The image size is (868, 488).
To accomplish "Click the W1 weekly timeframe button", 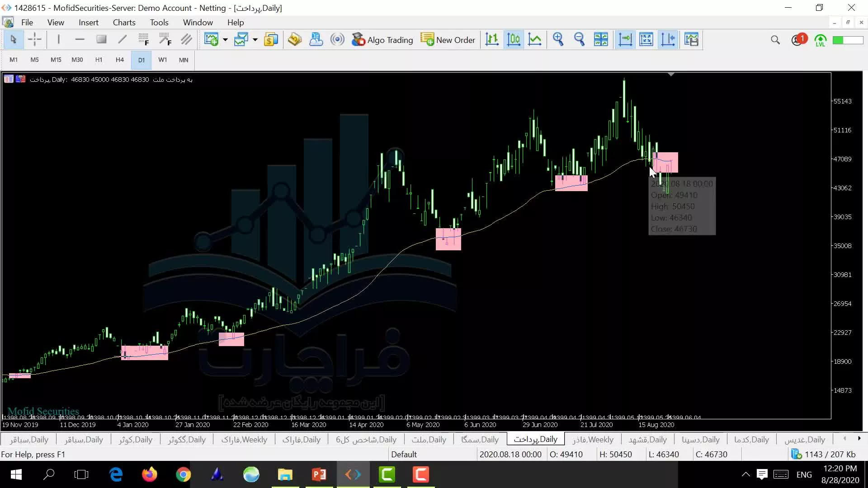I will tap(163, 60).
